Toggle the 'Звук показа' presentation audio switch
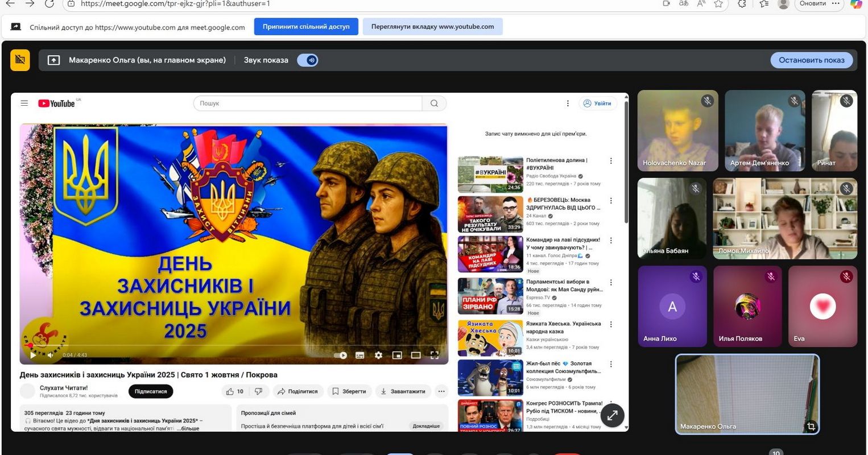Viewport: 868px width, 455px height. click(308, 60)
